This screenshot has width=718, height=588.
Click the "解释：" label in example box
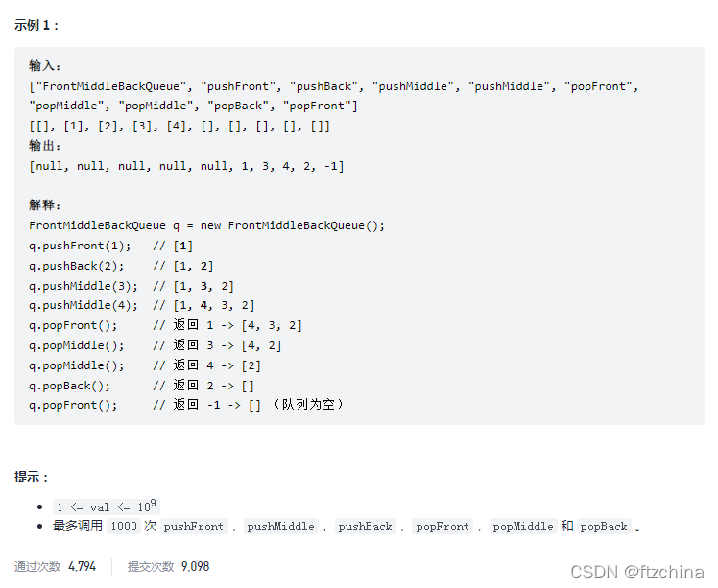tap(45, 205)
